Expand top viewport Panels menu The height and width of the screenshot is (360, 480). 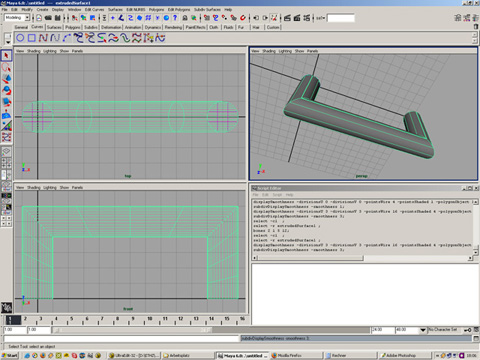tap(77, 51)
